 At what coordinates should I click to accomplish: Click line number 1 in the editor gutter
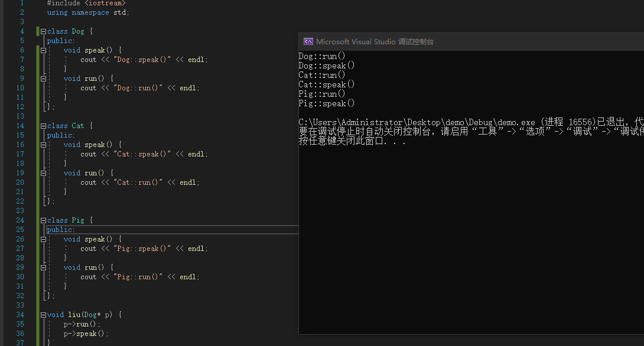[22, 3]
